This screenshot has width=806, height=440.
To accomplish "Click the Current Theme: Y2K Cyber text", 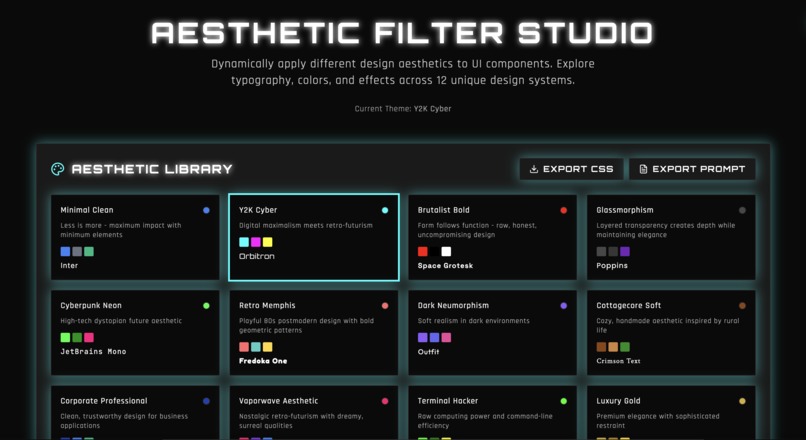I will (x=403, y=108).
